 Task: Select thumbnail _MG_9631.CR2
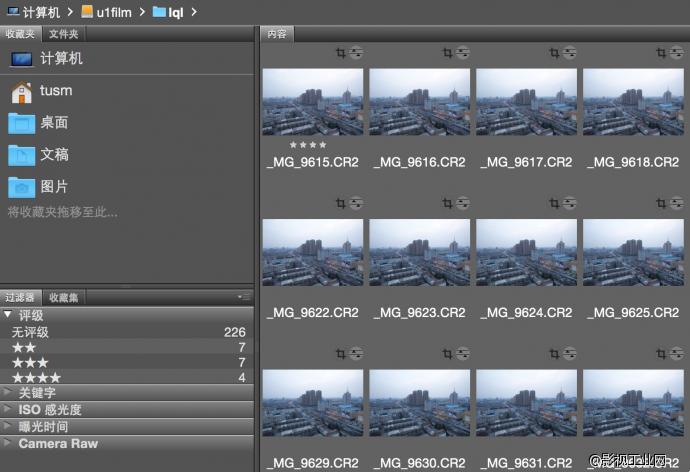pyautogui.click(x=526, y=402)
